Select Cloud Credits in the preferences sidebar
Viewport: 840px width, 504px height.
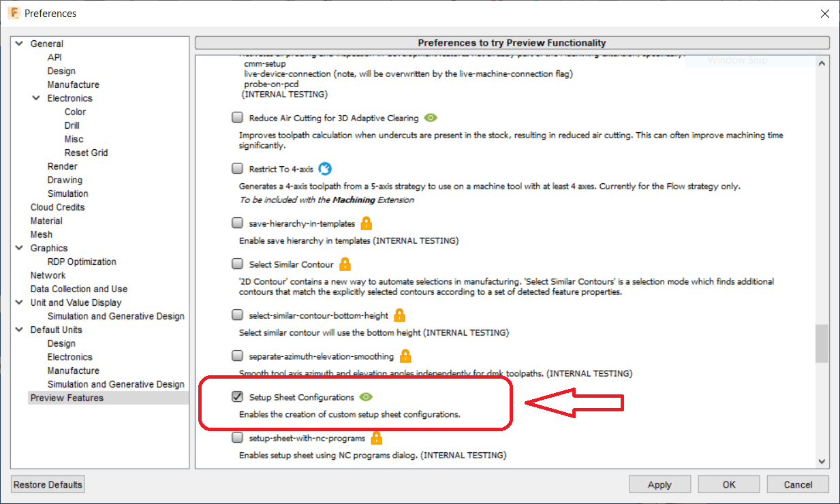click(x=57, y=206)
